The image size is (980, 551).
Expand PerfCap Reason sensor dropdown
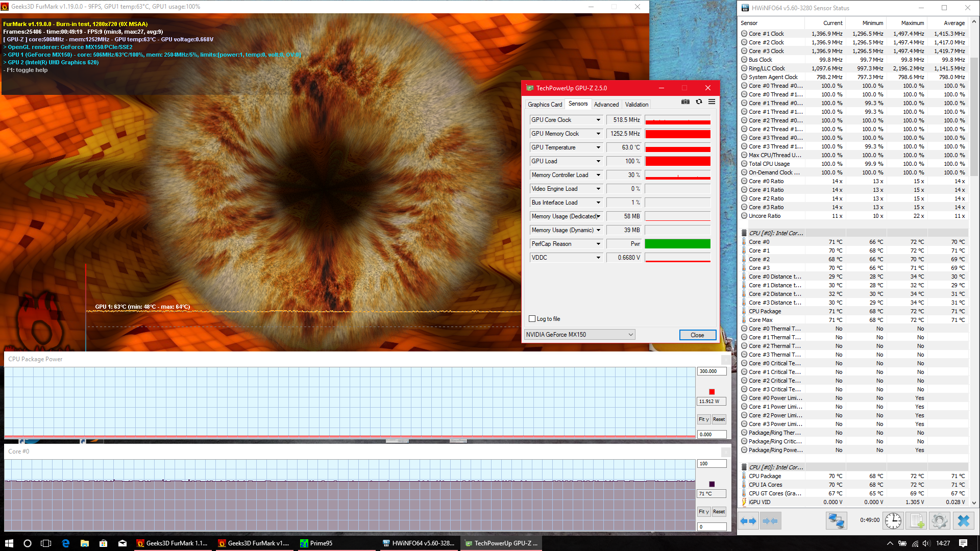coord(598,244)
